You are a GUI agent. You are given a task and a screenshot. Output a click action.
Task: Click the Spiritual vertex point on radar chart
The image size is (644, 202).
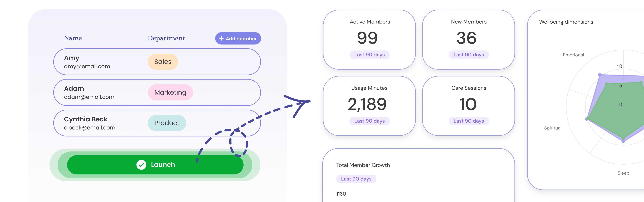pyautogui.click(x=587, y=119)
